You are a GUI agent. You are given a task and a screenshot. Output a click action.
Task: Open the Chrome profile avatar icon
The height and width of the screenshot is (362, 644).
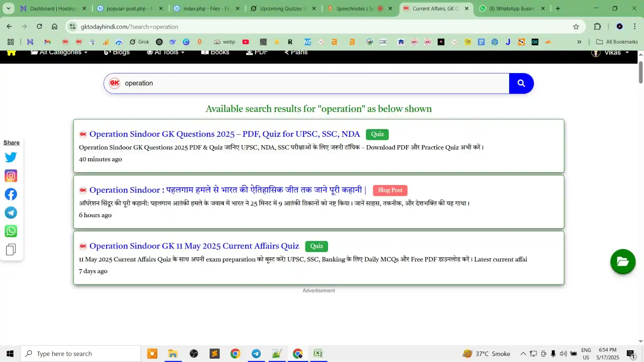click(x=619, y=27)
